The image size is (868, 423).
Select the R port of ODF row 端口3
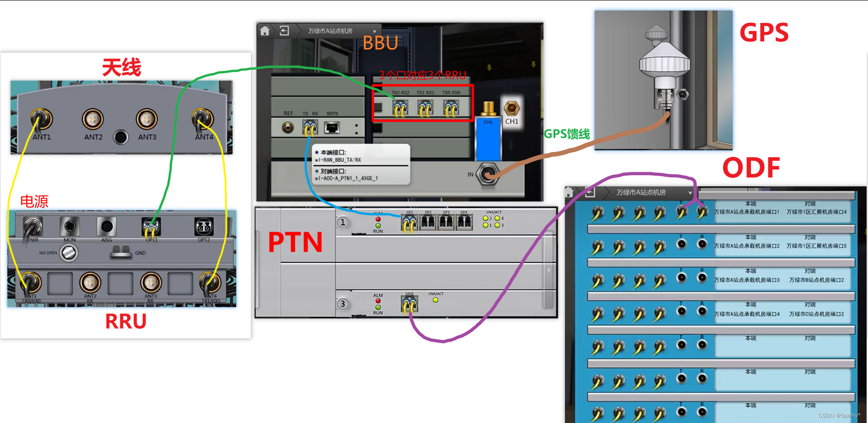pyautogui.click(x=702, y=278)
